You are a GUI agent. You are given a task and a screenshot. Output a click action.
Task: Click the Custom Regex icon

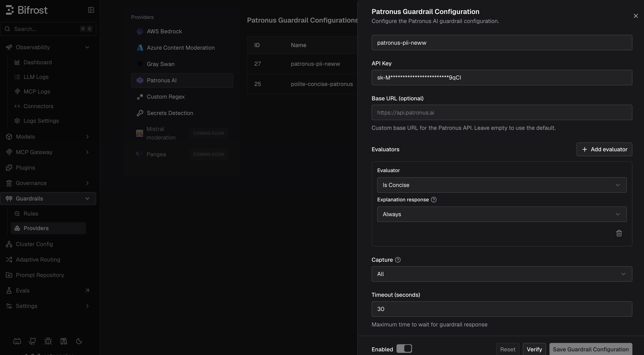point(140,96)
